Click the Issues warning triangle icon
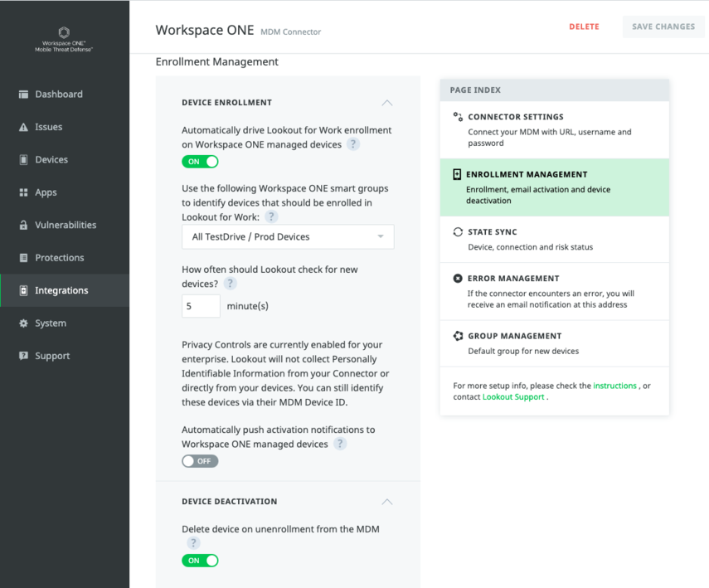709x588 pixels. [x=23, y=127]
